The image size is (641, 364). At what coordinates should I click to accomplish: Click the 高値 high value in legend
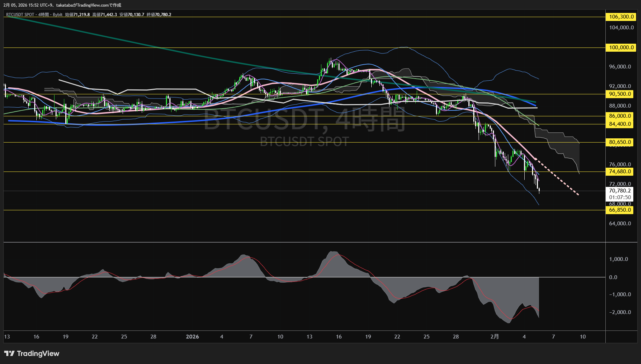coord(104,15)
